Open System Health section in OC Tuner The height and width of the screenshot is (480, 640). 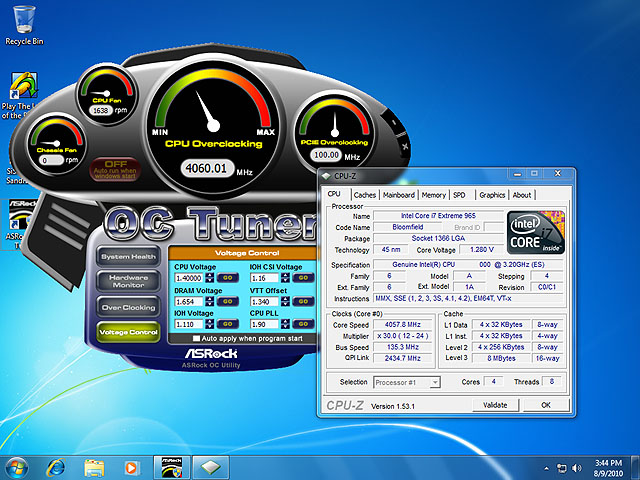(x=128, y=257)
